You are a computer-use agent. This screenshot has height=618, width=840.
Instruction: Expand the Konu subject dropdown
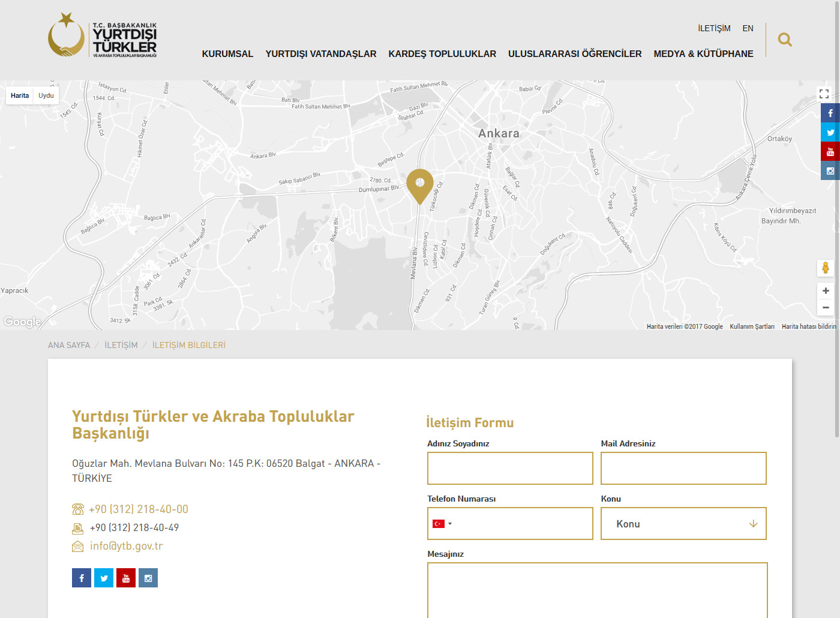(683, 524)
